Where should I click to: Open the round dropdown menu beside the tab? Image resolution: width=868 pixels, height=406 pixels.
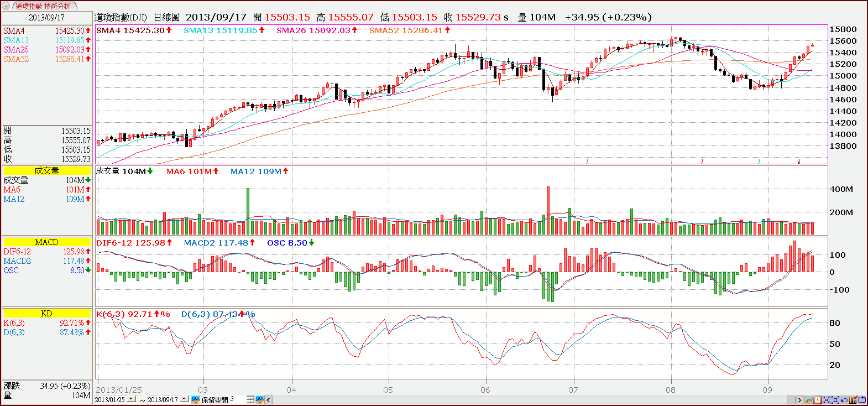(6, 6)
